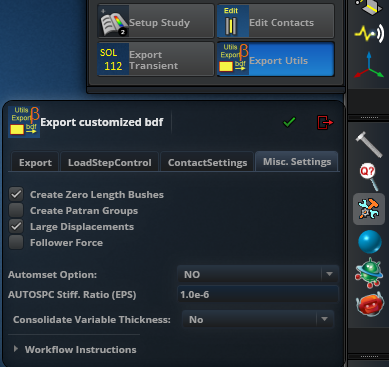Enable the Follower Force checkbox
The image size is (389, 367).
(x=16, y=242)
